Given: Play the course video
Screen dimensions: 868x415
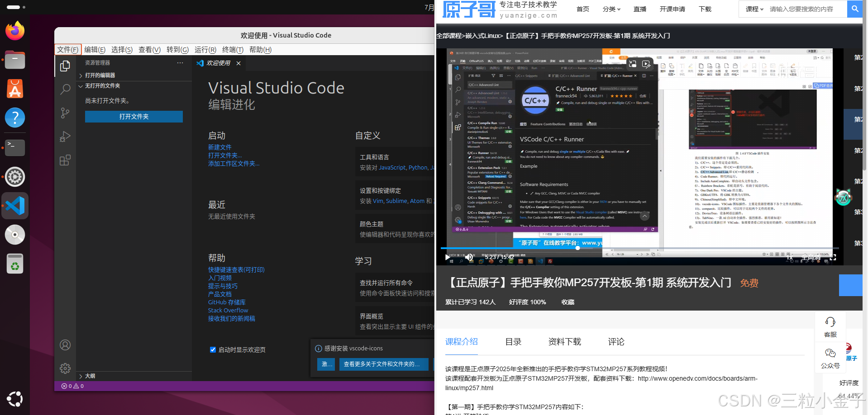Looking at the screenshot, I should pyautogui.click(x=448, y=257).
